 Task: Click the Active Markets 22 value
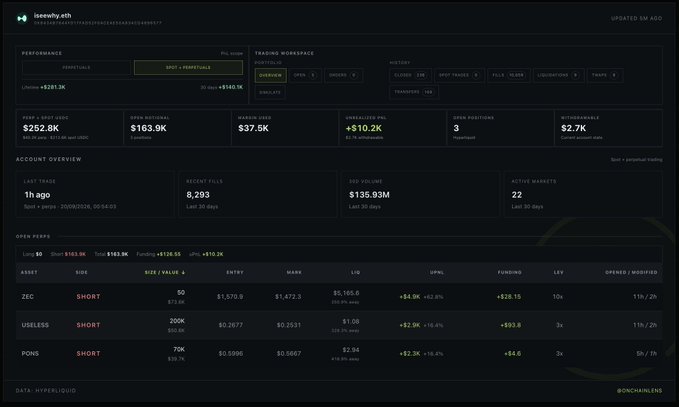[517, 195]
